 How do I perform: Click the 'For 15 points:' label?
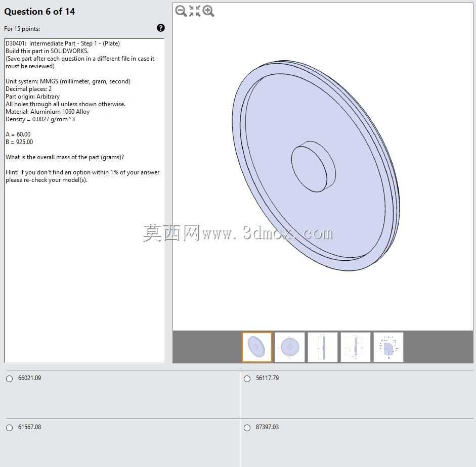[22, 29]
